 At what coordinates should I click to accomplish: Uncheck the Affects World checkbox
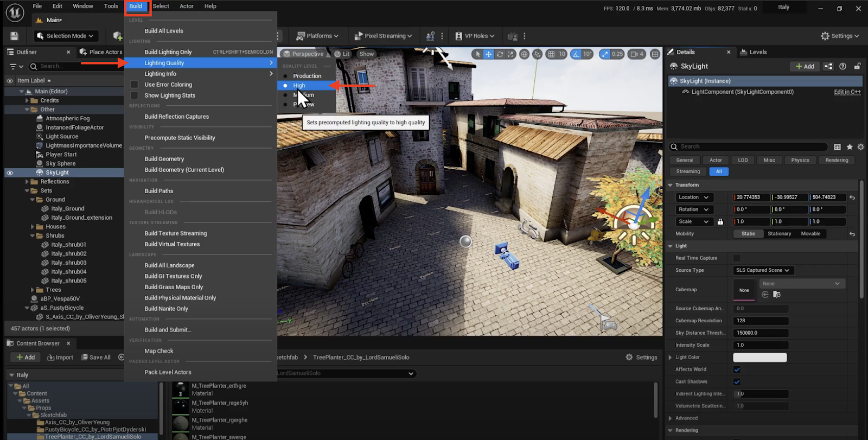(737, 369)
